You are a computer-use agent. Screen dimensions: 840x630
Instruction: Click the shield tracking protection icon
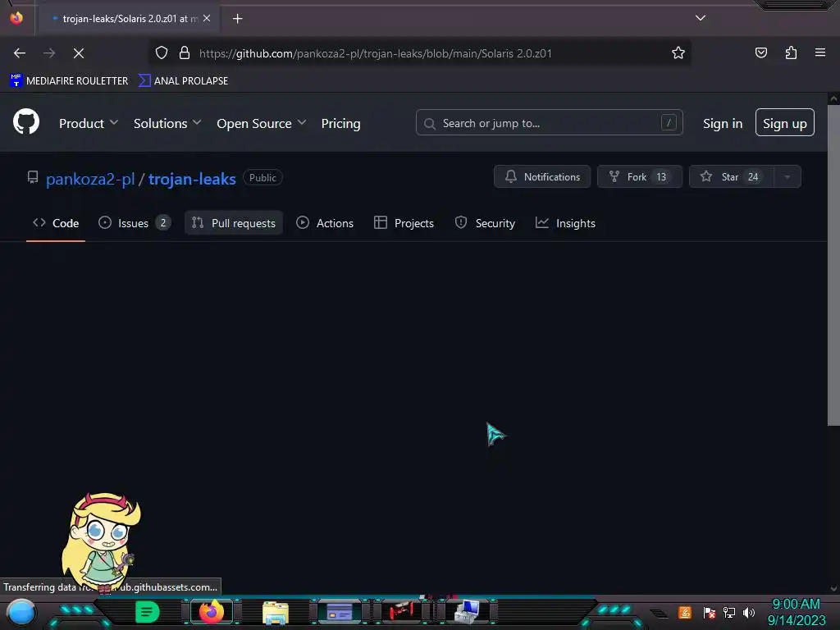162,53
